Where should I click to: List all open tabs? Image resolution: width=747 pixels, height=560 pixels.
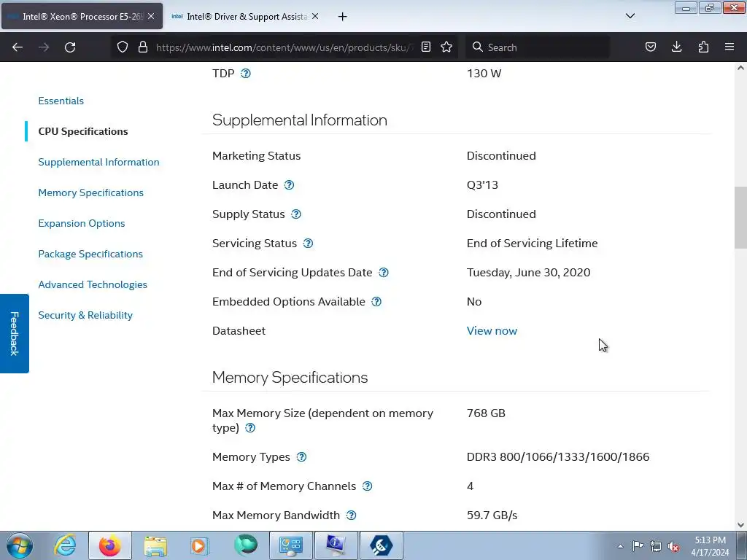630,16
